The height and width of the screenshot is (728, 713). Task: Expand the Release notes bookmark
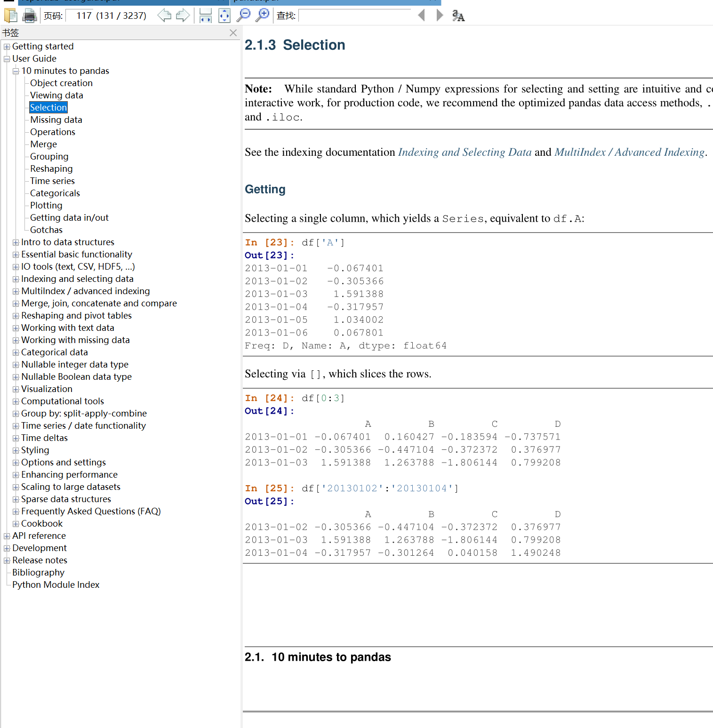[x=7, y=560]
